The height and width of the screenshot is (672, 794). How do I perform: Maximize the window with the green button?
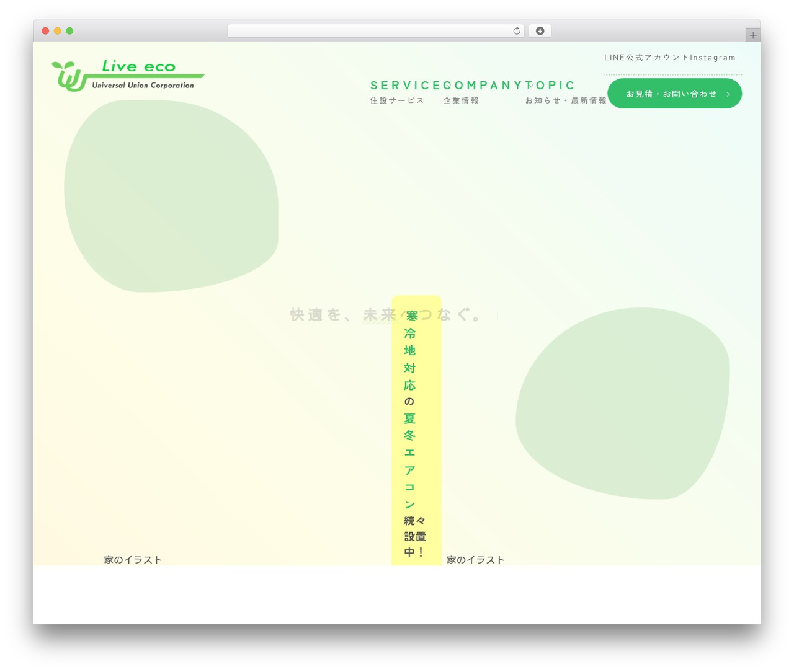[x=69, y=31]
